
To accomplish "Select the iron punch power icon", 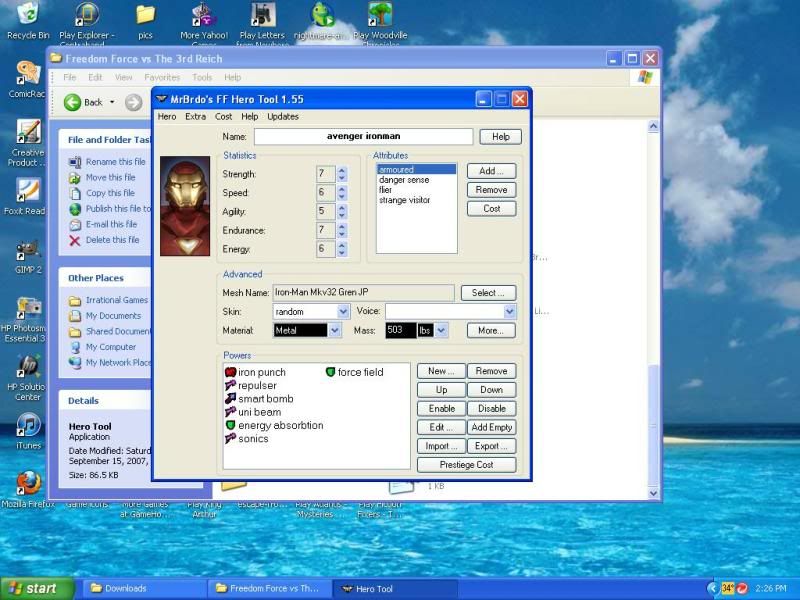I will [x=231, y=372].
